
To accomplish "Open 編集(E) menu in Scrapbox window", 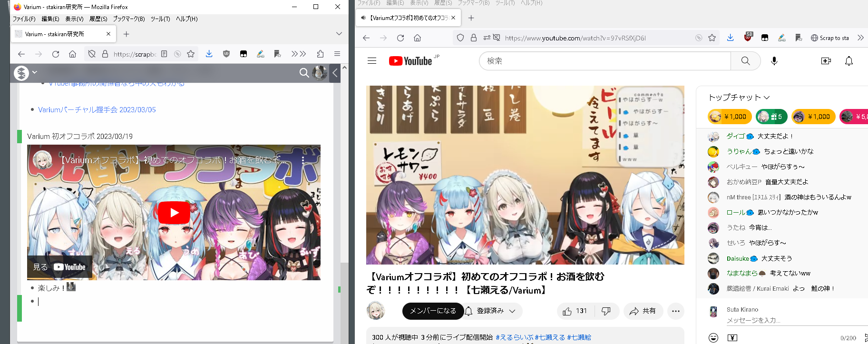I will pos(50,19).
